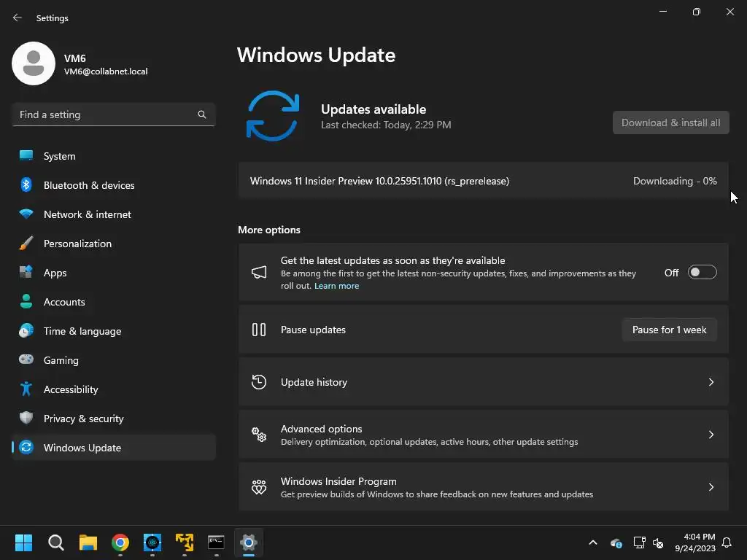The width and height of the screenshot is (747, 560).
Task: Click the System monitor icon in sidebar
Action: (x=26, y=156)
